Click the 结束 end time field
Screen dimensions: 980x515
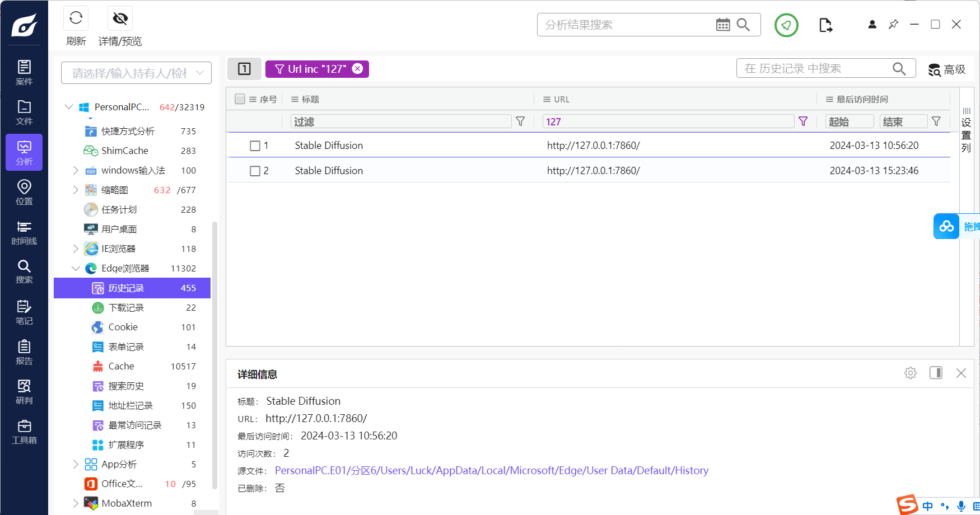(x=903, y=121)
